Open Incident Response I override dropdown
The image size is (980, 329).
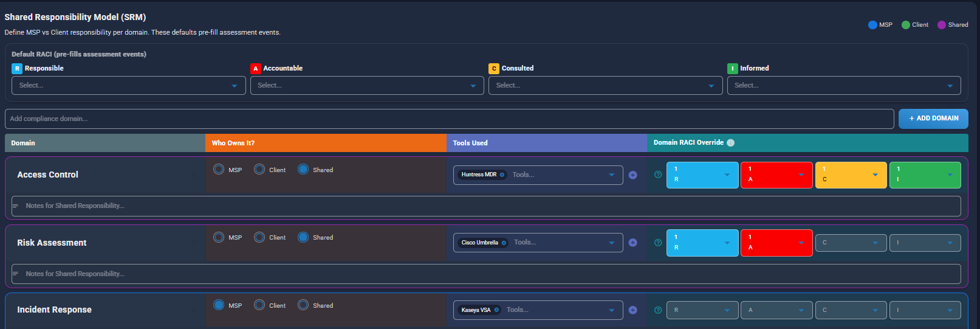pyautogui.click(x=925, y=310)
